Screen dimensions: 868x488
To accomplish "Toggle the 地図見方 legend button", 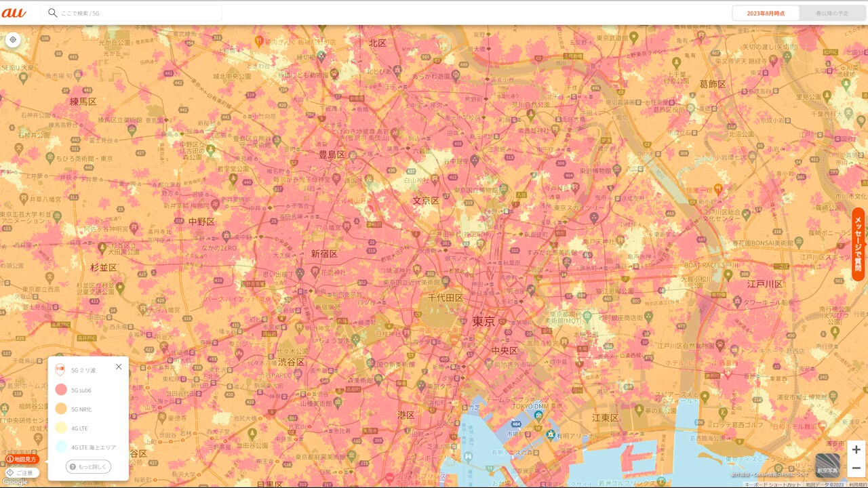I will (21, 460).
